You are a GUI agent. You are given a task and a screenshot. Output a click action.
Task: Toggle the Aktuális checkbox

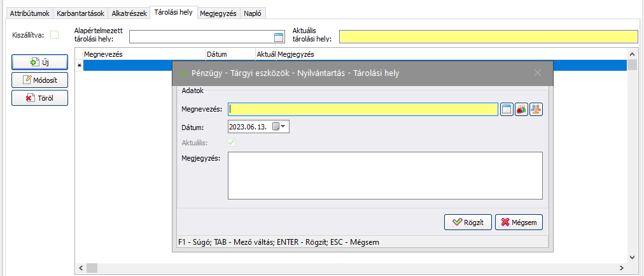point(232,142)
